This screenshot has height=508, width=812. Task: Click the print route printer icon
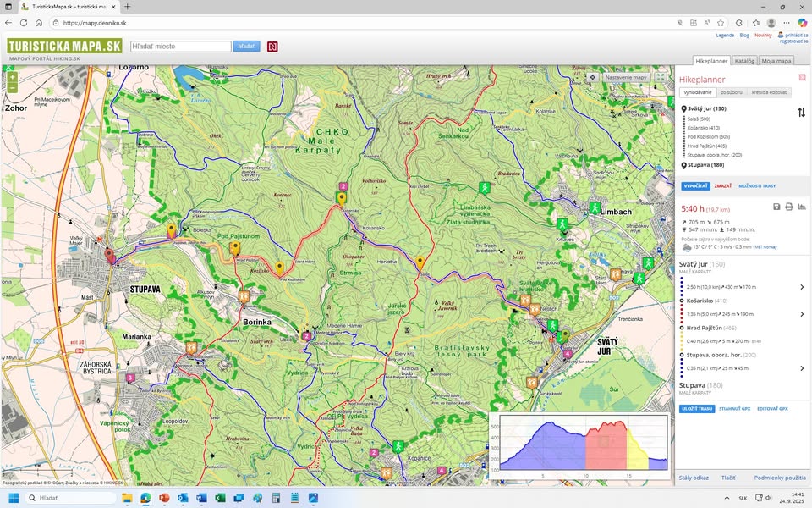click(788, 207)
